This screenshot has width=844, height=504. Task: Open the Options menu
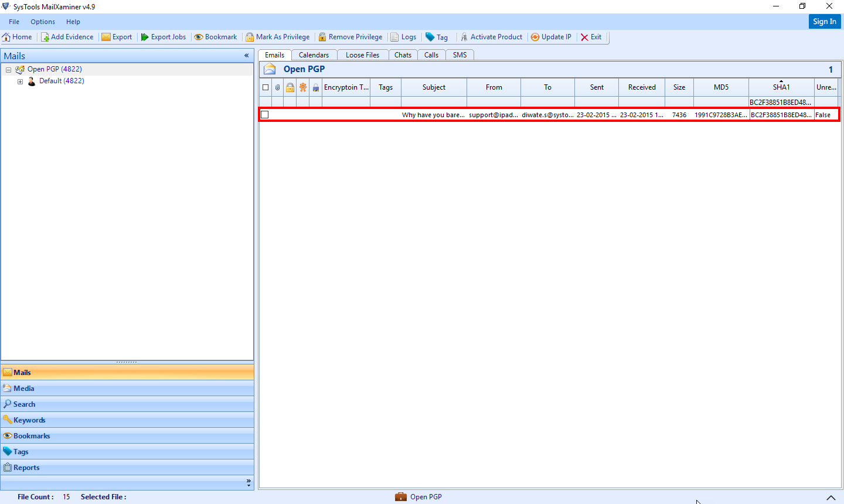click(x=43, y=22)
